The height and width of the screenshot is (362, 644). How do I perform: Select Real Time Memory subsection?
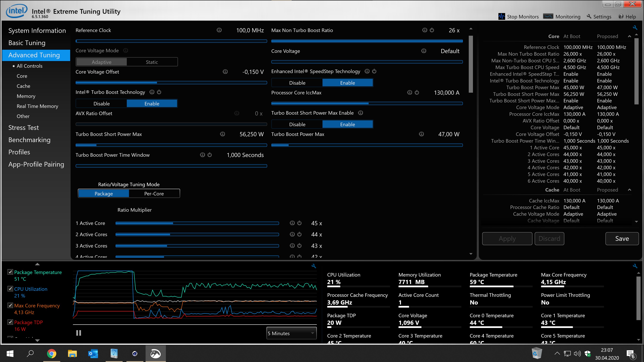pos(37,106)
